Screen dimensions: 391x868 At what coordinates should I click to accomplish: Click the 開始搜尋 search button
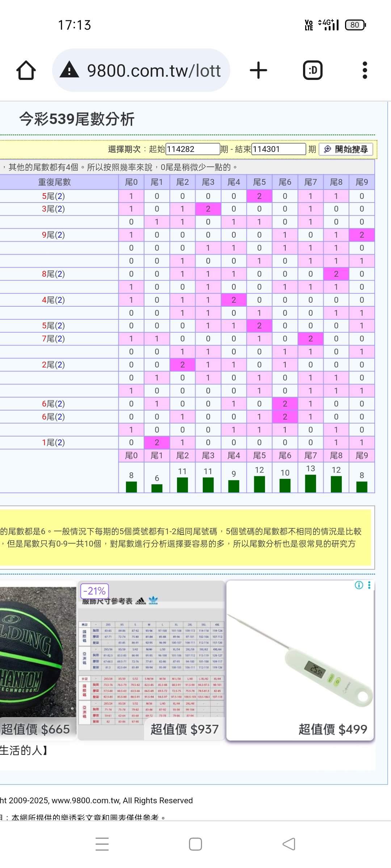coord(346,149)
